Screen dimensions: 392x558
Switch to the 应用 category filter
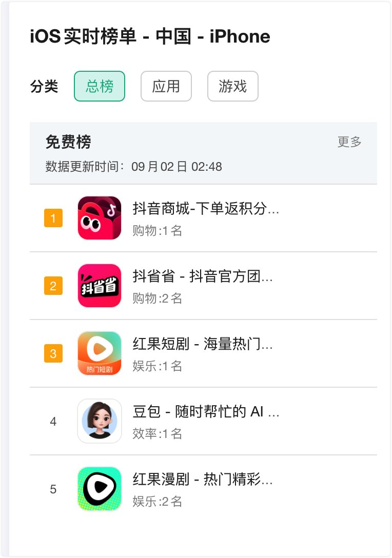pos(166,86)
